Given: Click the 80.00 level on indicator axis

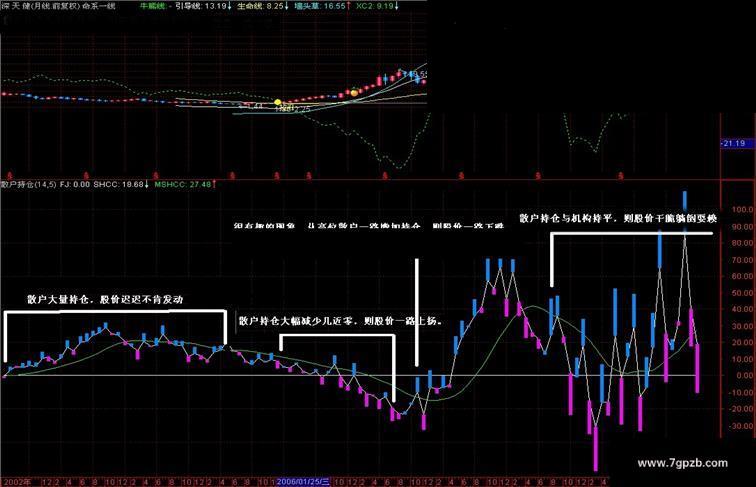Looking at the screenshot, I should (742, 243).
